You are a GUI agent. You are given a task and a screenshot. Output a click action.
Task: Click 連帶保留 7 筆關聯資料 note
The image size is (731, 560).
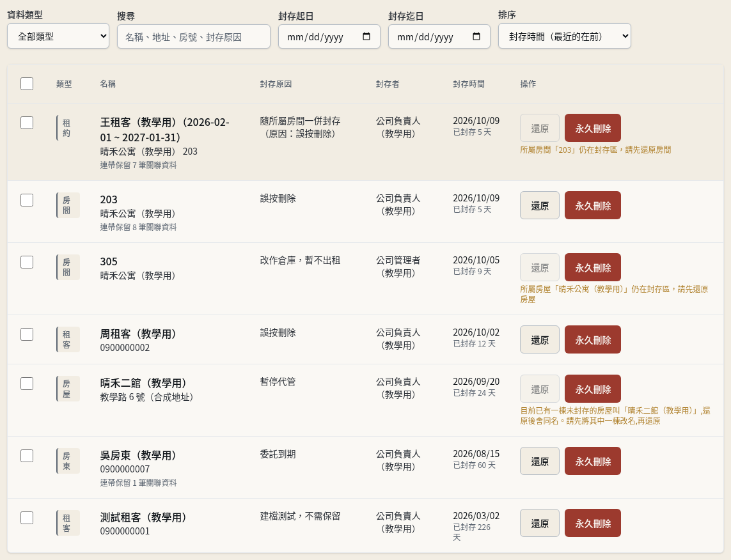pyautogui.click(x=138, y=165)
